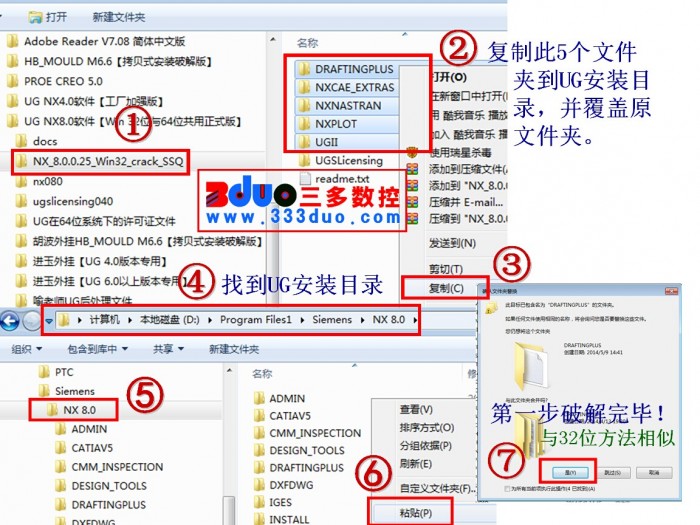Select CMM_INSPECTION in the lower tree
The height and width of the screenshot is (525, 700).
[x=109, y=467]
